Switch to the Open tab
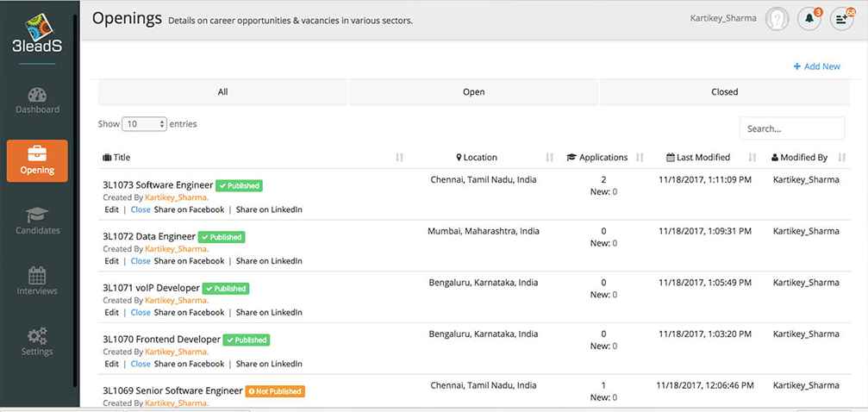The height and width of the screenshot is (412, 868). [473, 92]
